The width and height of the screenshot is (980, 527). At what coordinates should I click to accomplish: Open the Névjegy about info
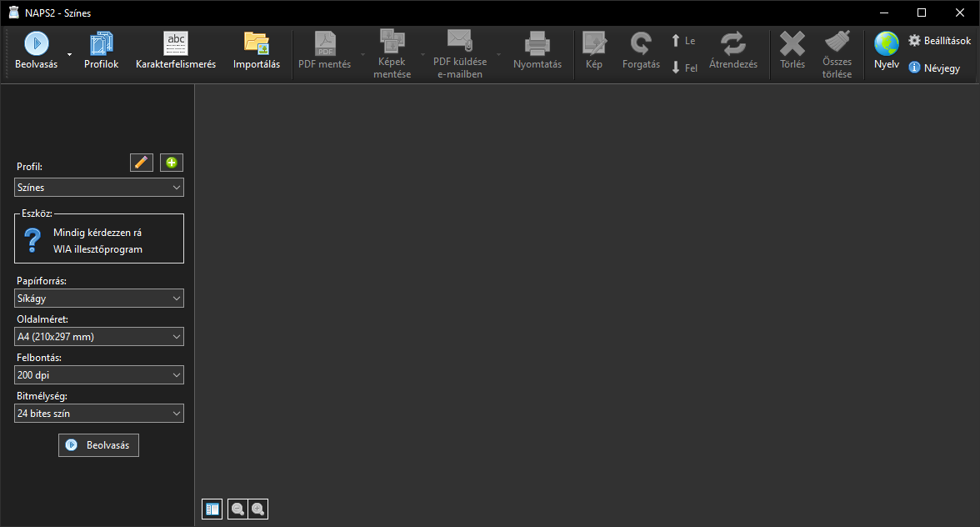[x=934, y=68]
